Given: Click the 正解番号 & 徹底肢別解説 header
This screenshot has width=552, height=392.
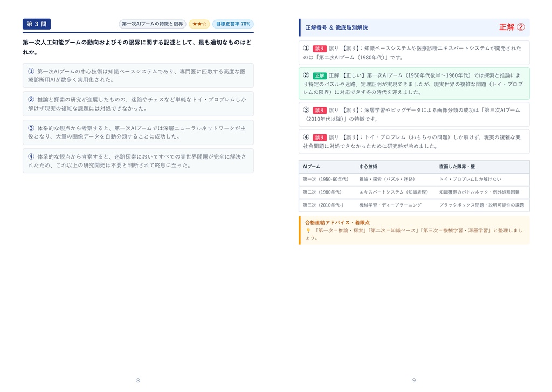Looking at the screenshot, I should tap(336, 28).
